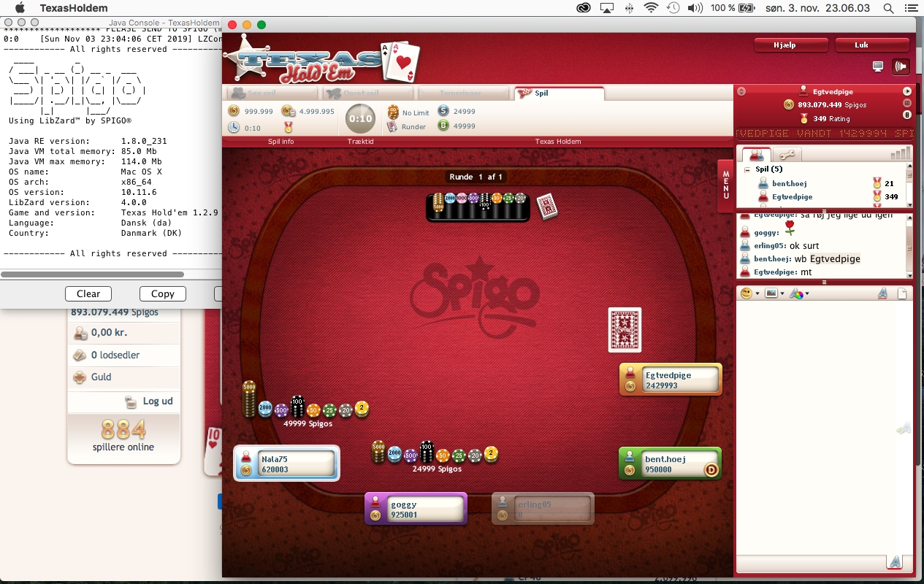The height and width of the screenshot is (584, 924).
Task: Click the play arrow beside Egtvedpige profile
Action: 907,91
